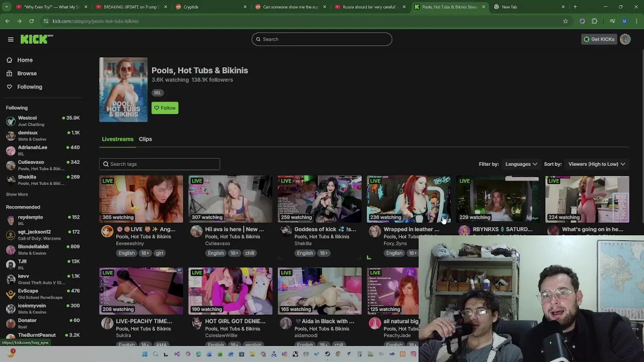
Task: Click BlondeRabbit avatar in Recommended
Action: pyautogui.click(x=11, y=249)
